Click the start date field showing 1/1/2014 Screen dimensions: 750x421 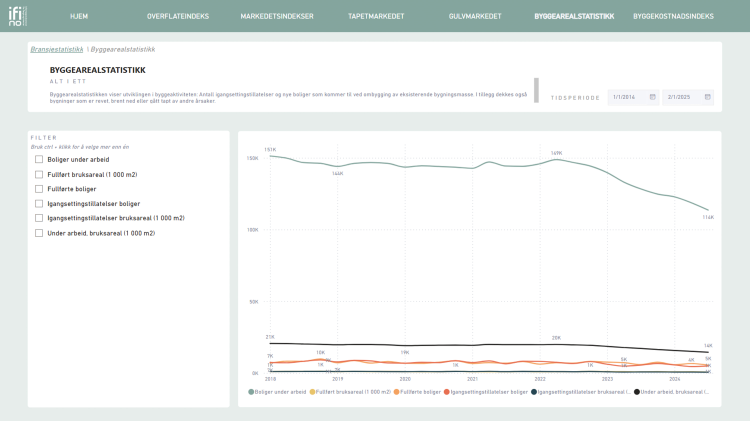(628, 97)
